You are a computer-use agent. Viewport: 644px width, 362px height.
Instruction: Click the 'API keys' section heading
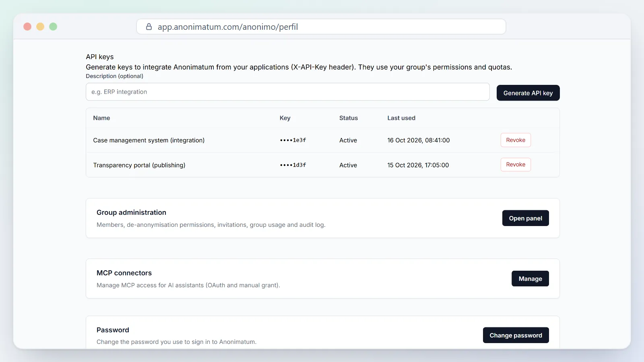(100, 57)
